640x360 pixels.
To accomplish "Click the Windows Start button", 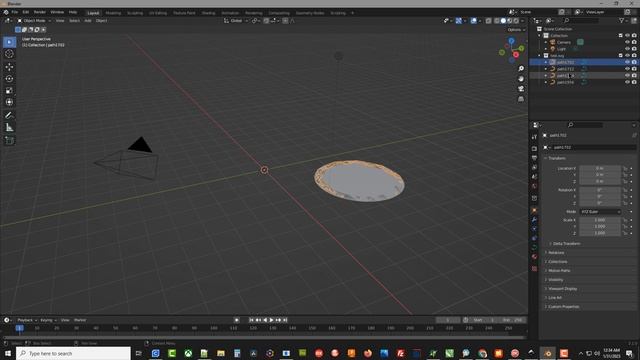I will click(8, 353).
